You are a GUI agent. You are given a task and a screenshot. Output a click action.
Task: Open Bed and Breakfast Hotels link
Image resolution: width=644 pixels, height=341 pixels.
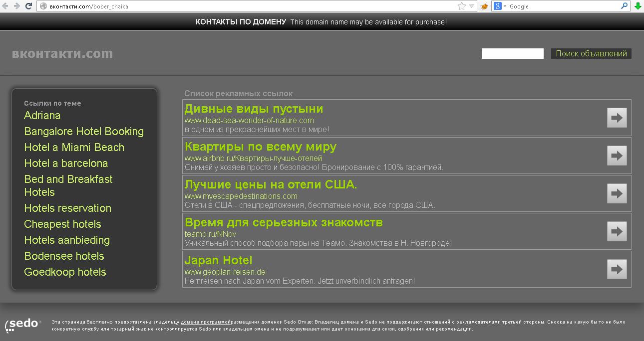coord(68,185)
